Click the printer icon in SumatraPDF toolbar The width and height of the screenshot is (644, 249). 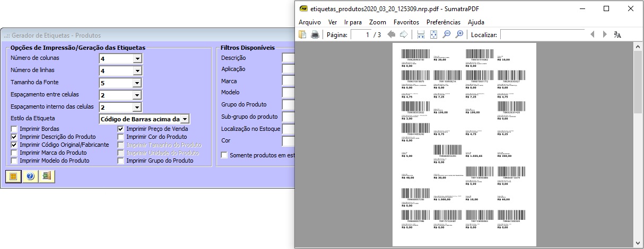[315, 34]
